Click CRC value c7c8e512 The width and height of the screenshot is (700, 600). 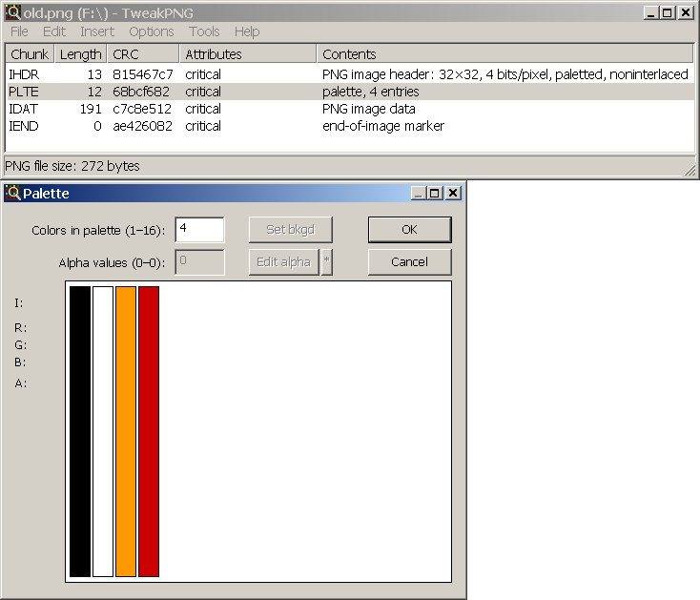142,109
